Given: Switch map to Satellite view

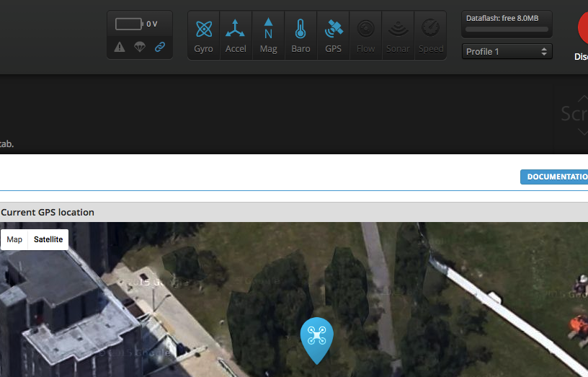Looking at the screenshot, I should pyautogui.click(x=48, y=239).
